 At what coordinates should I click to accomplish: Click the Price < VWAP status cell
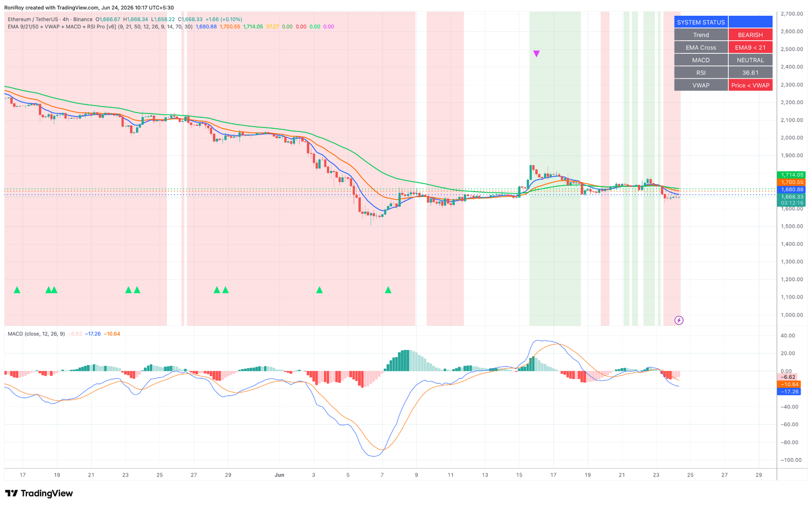[x=750, y=86]
